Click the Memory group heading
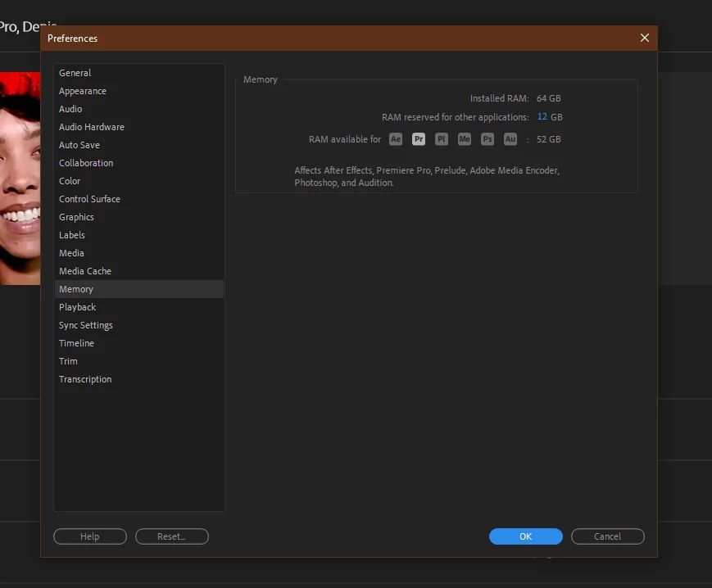712x588 pixels. tap(261, 79)
